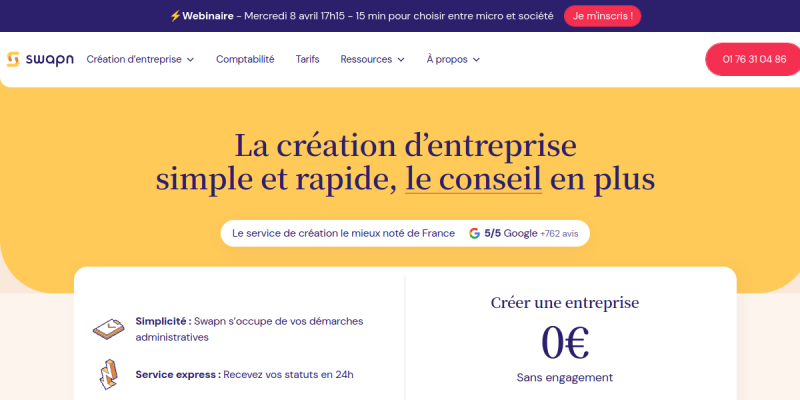
Task: Click the Swapn logo
Action: pyautogui.click(x=40, y=59)
